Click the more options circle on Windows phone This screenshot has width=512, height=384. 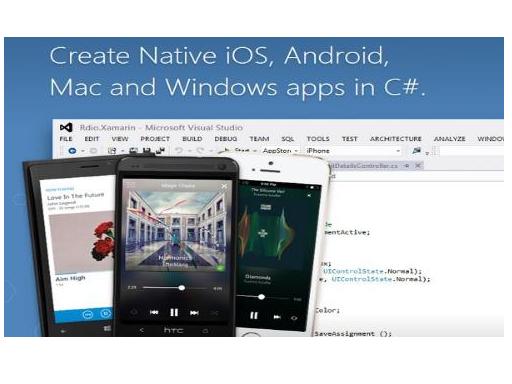point(88,314)
